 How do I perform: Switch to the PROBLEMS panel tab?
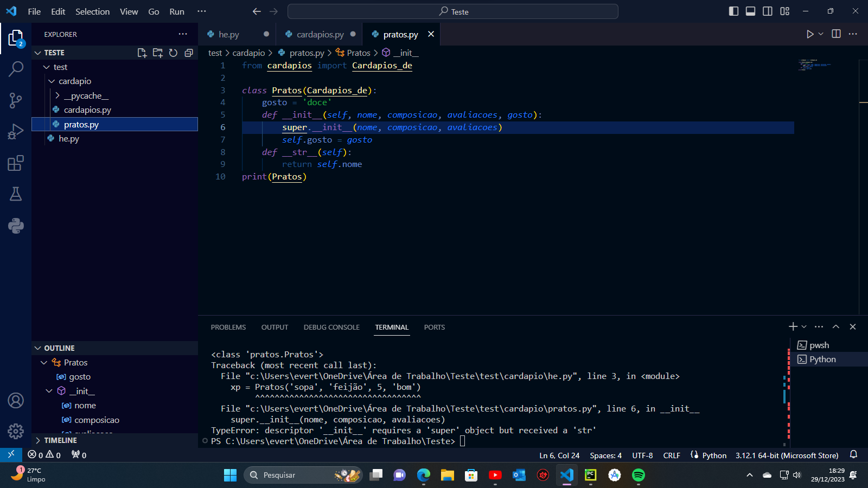click(228, 327)
